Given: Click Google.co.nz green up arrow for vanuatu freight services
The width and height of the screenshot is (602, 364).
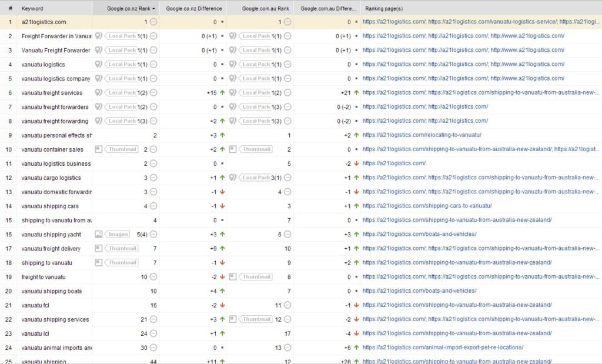Looking at the screenshot, I should (222, 92).
